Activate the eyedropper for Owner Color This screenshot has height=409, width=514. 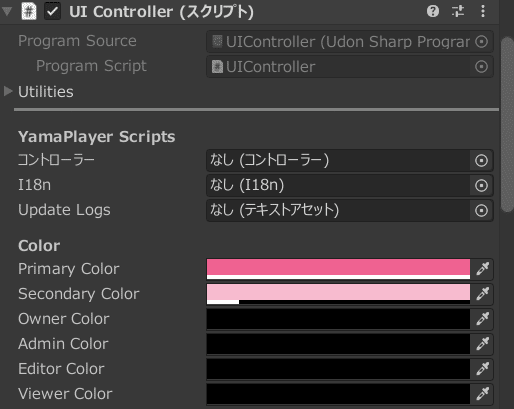point(482,319)
